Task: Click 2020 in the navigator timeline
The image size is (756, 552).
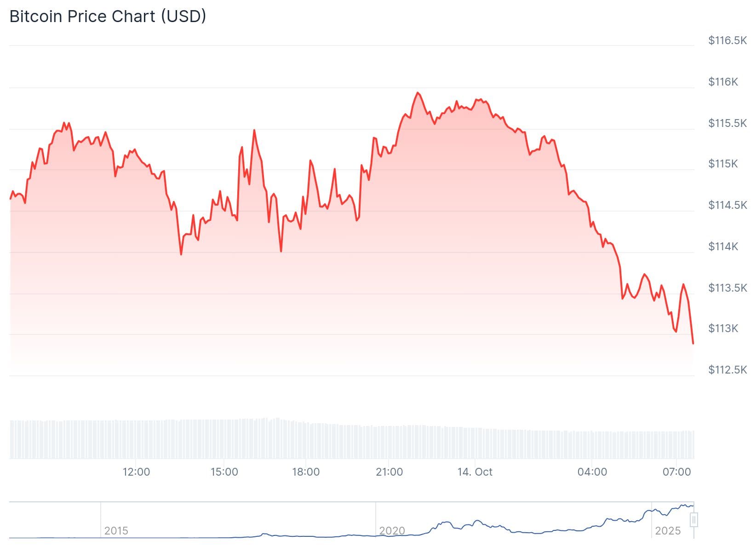Action: click(x=392, y=531)
